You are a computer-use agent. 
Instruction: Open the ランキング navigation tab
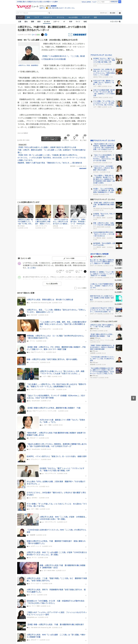86,17
